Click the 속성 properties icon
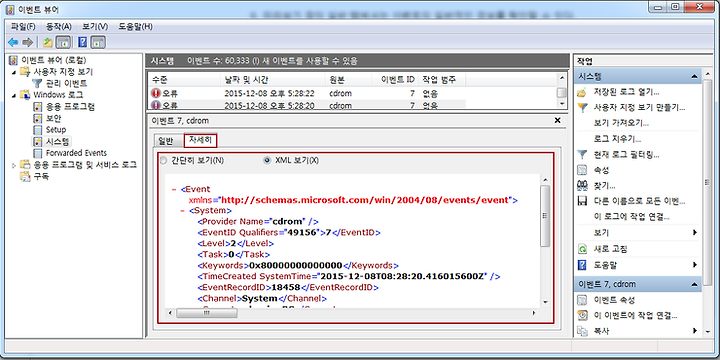 point(582,170)
